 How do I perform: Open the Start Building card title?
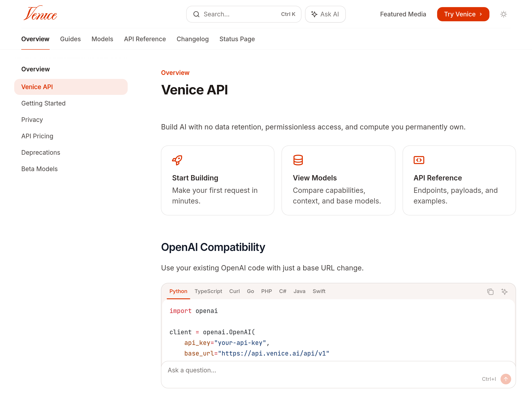195,178
